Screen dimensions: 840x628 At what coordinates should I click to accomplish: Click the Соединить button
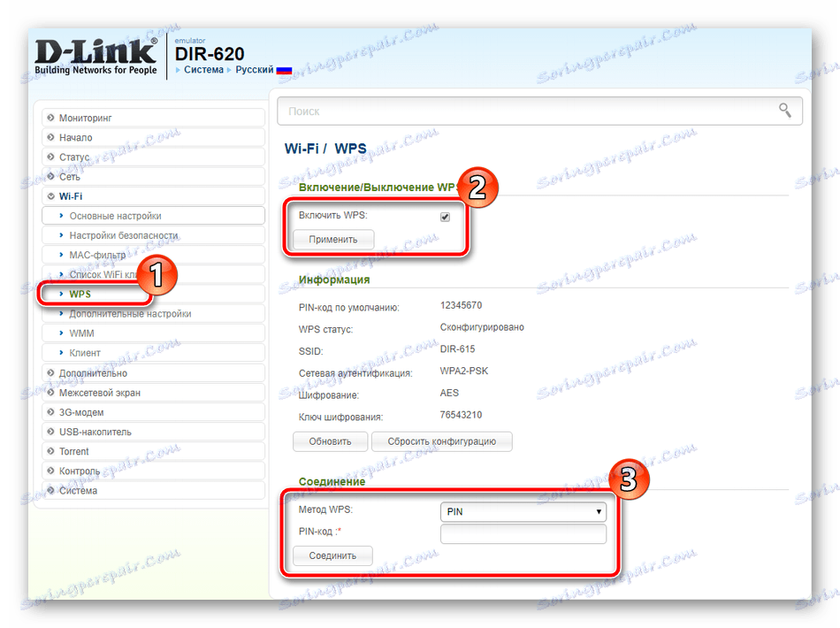pyautogui.click(x=332, y=555)
